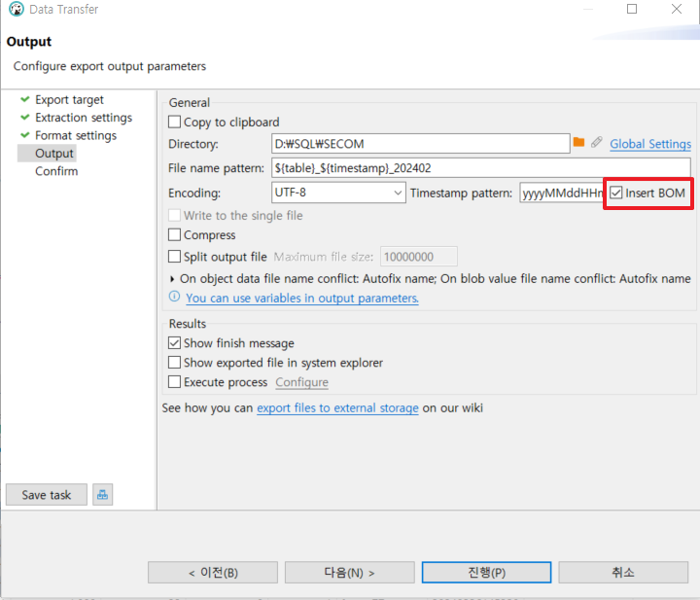Open the Global Settings link
This screenshot has width=700, height=600.
[x=650, y=144]
